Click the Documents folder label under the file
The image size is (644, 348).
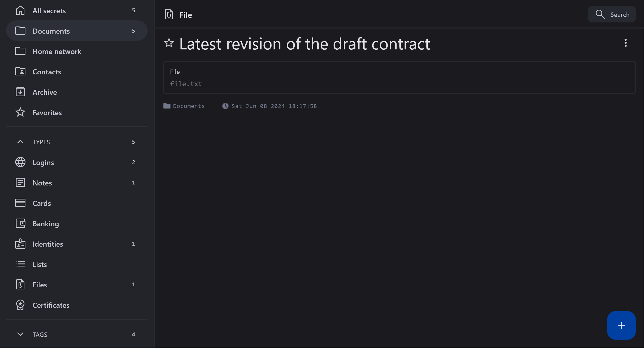coord(189,106)
